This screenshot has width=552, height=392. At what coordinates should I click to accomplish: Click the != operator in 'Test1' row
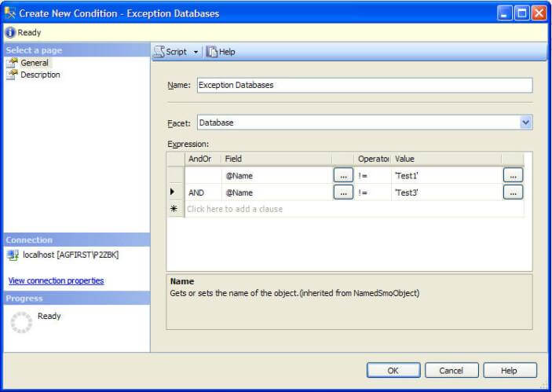372,176
